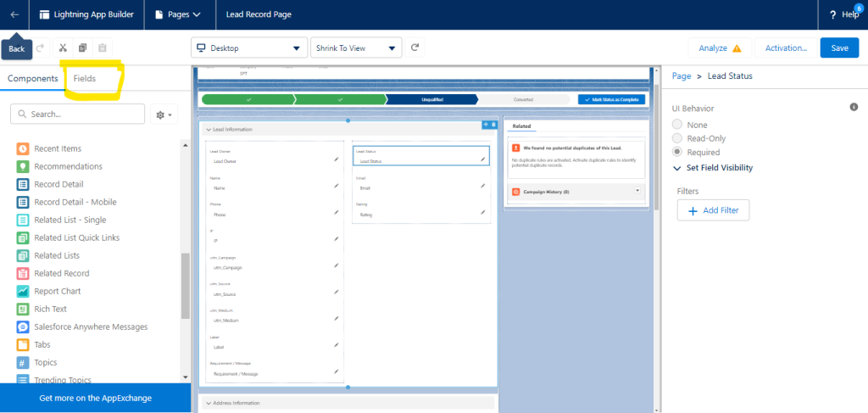Select the Trending Topics component
Screen dimensions: 868x413
(63, 379)
